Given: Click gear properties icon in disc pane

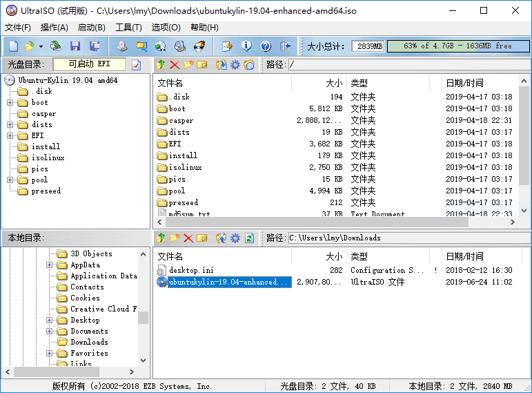Looking at the screenshot, I should [235, 64].
